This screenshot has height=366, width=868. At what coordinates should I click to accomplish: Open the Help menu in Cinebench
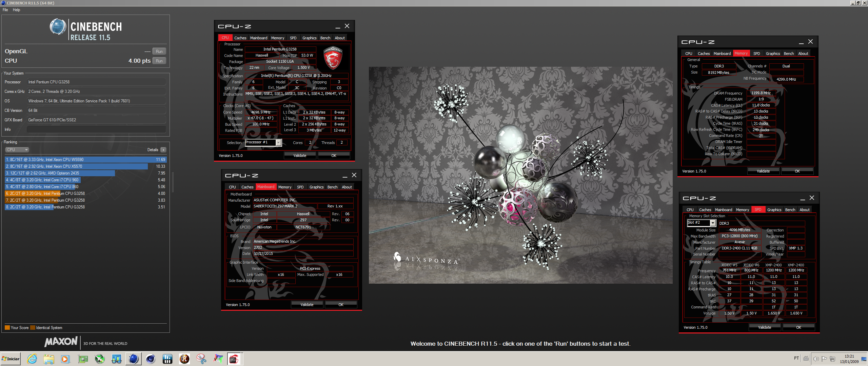click(16, 10)
